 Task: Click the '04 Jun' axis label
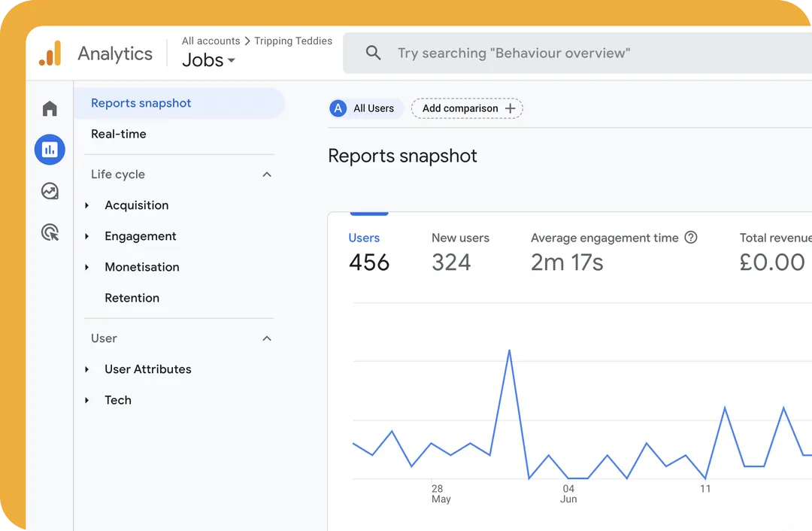[x=568, y=493]
